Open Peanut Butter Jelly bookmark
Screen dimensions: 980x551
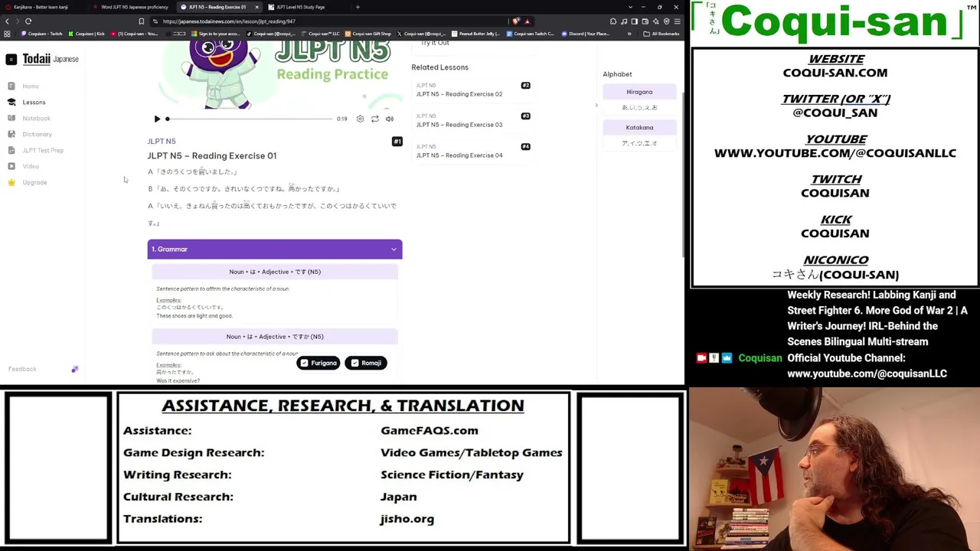[476, 34]
